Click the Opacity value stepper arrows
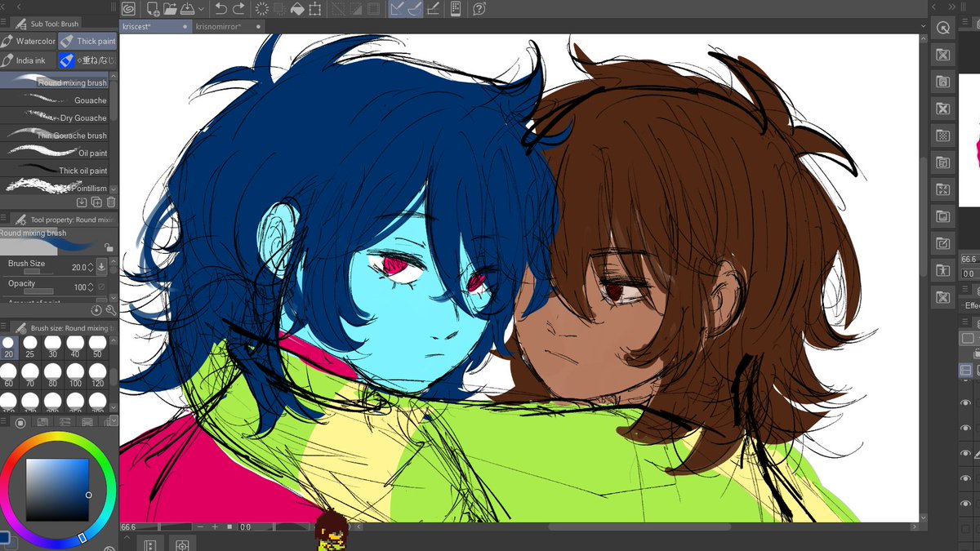The width and height of the screenshot is (980, 551). [x=91, y=287]
